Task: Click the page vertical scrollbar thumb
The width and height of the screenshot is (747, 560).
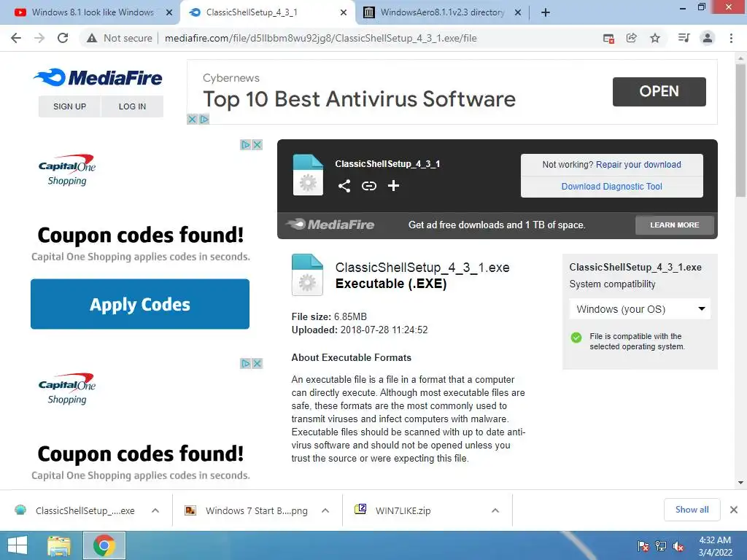Action: click(740, 130)
